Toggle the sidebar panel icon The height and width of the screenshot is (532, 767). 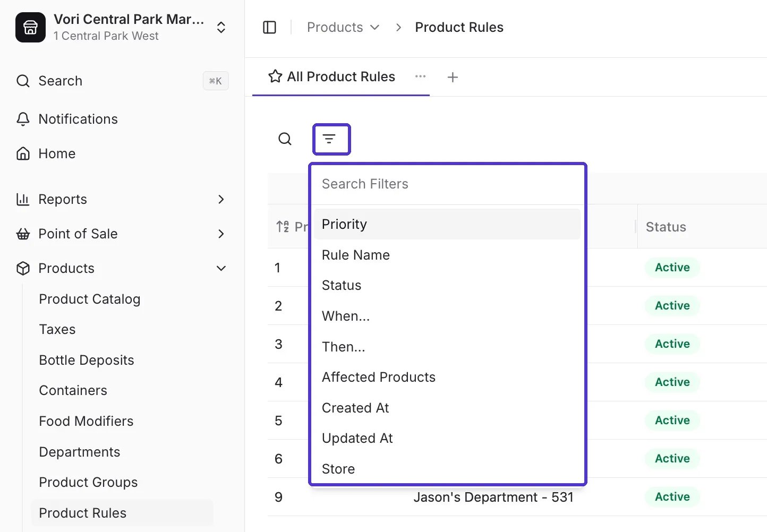pyautogui.click(x=270, y=27)
